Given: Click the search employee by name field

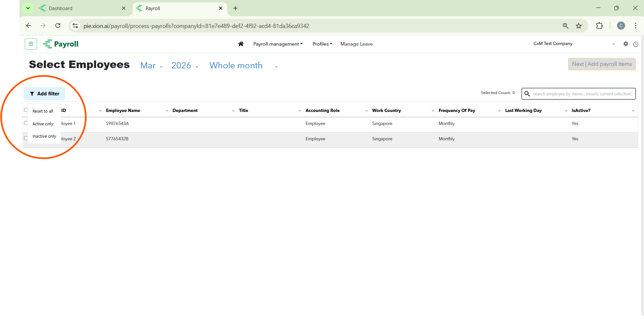Looking at the screenshot, I should point(582,94).
